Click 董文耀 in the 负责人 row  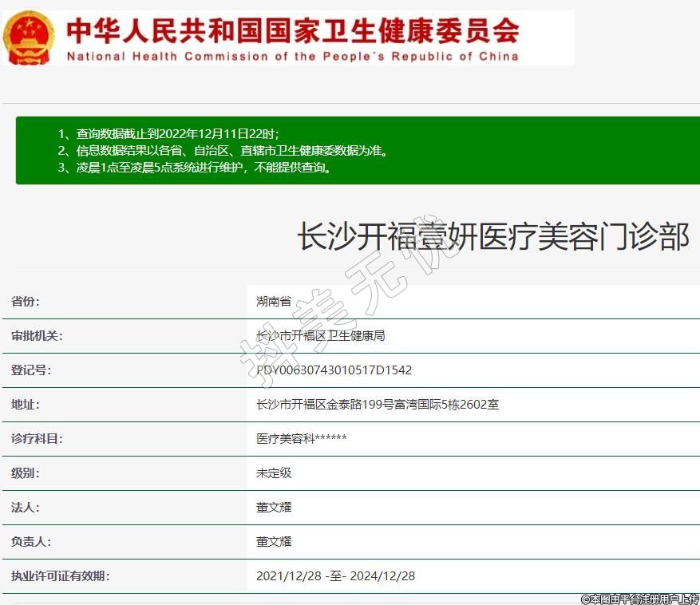point(274,542)
